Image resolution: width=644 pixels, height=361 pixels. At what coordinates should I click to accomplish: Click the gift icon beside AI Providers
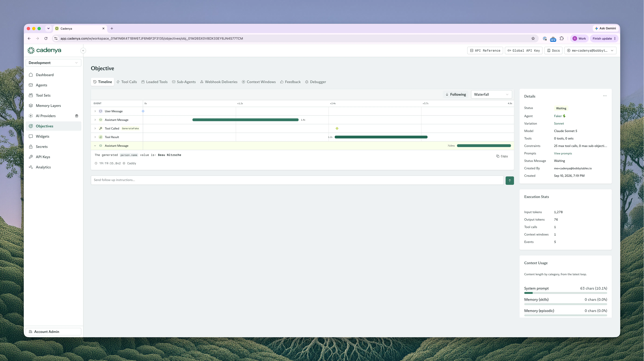tap(77, 116)
